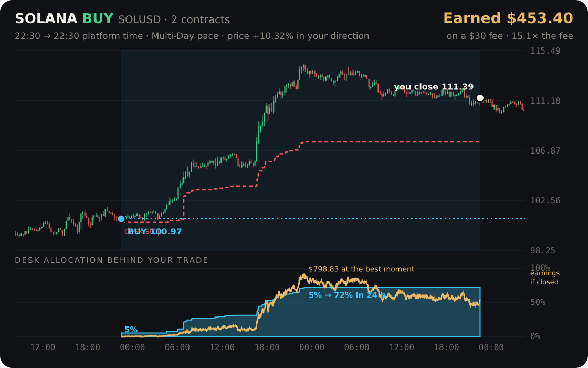The width and height of the screenshot is (588, 368).
Task: Click the white close point marker dot
Action: 480,98
